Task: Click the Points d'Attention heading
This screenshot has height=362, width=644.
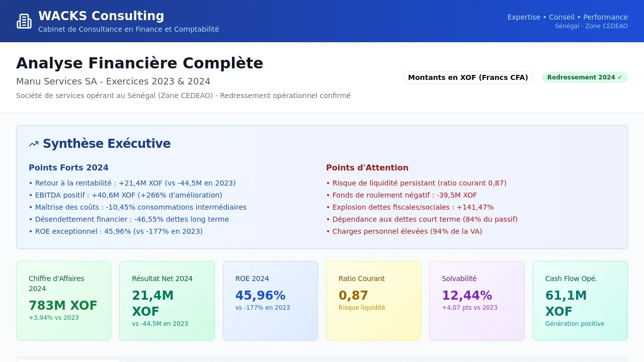Action: pyautogui.click(x=367, y=168)
